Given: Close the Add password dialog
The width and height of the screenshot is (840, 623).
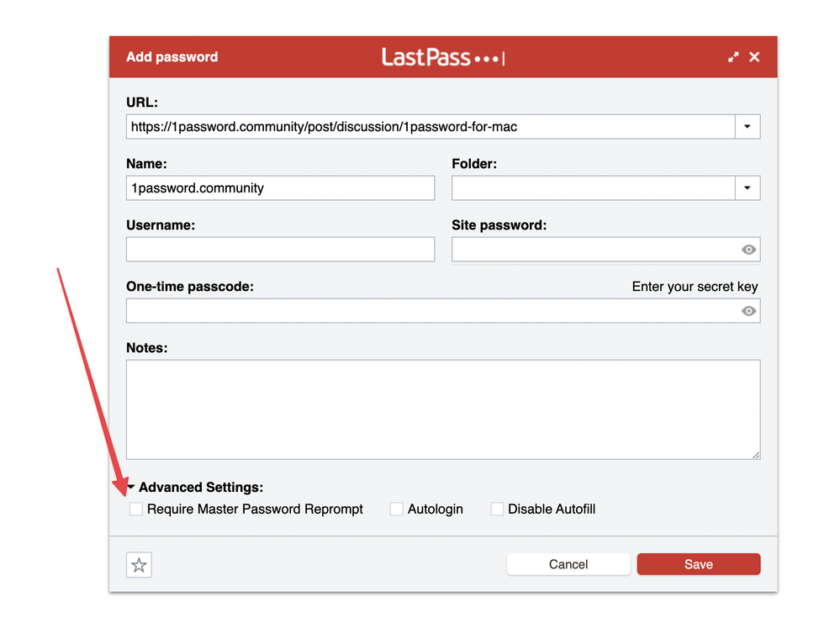Looking at the screenshot, I should (754, 57).
